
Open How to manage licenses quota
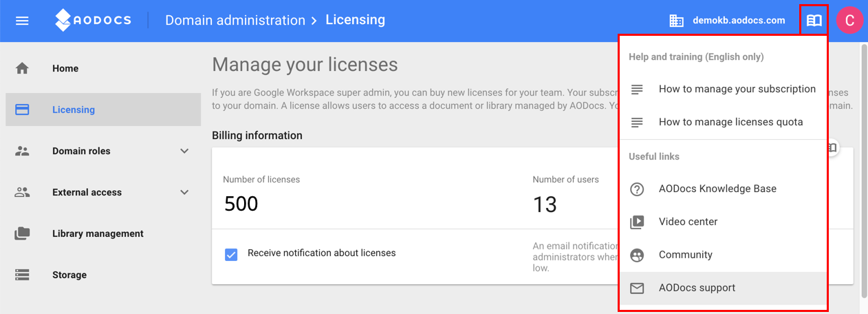pos(722,122)
